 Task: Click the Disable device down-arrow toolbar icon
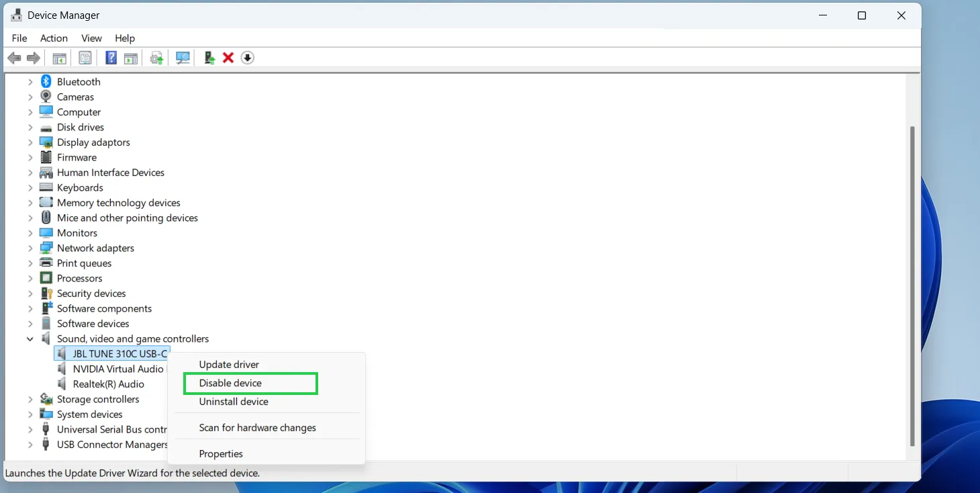[247, 58]
